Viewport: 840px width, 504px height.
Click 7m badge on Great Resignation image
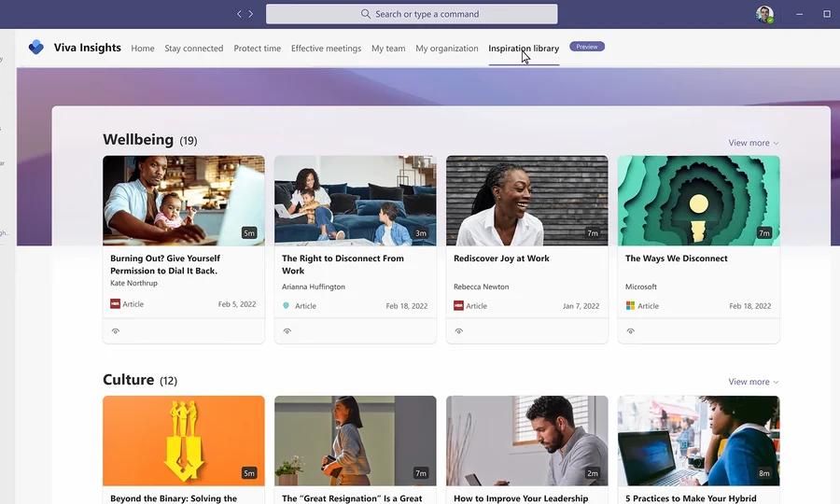421,473
